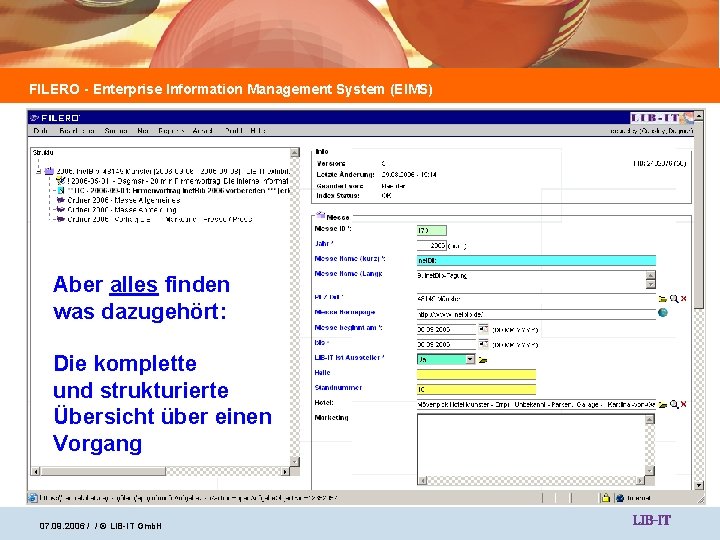720x540 pixels.
Task: Click inside the Marketing text area
Action: [x=531, y=445]
